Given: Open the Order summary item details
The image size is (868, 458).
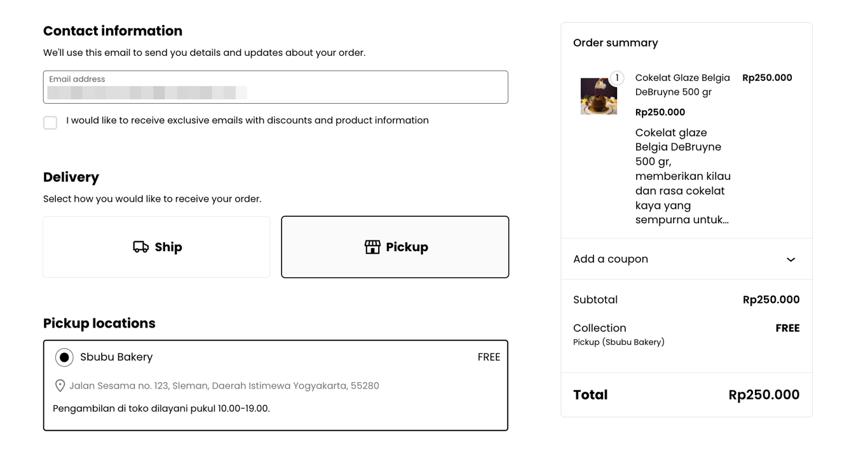Looking at the screenshot, I should click(x=616, y=42).
